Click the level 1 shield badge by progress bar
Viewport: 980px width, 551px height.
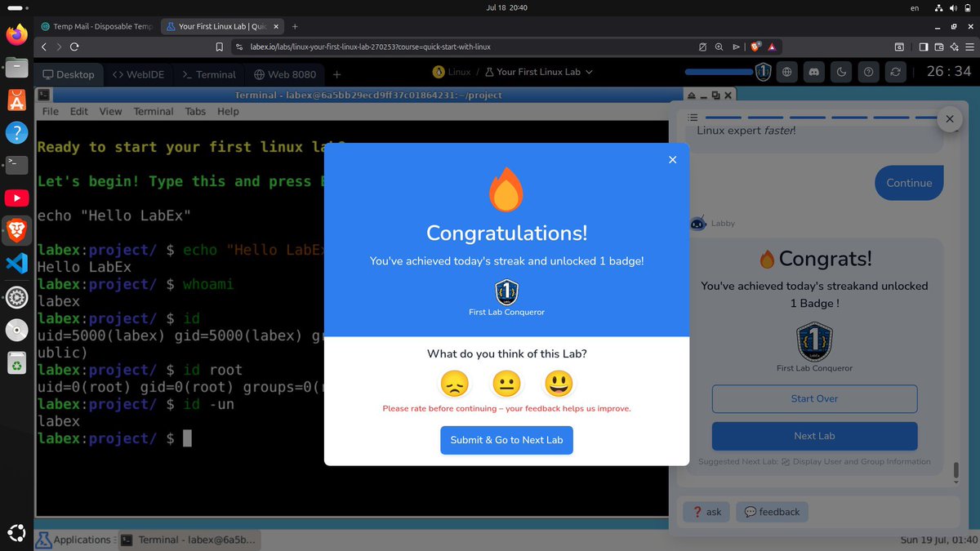tap(762, 72)
